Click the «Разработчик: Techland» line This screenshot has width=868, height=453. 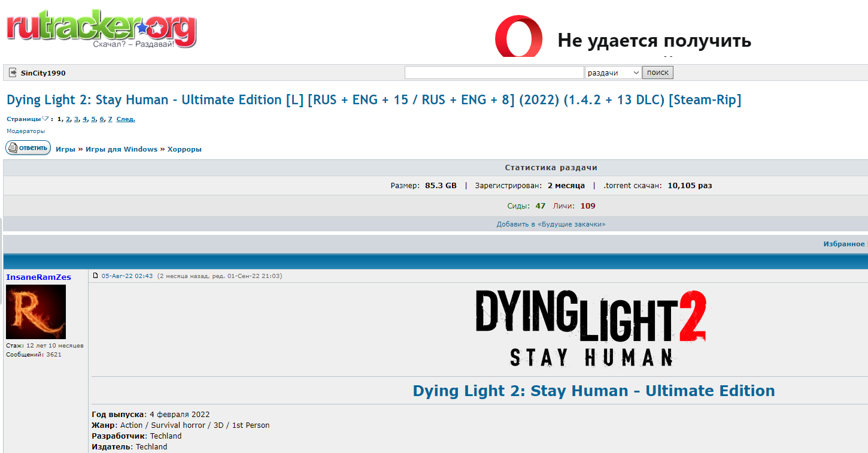coord(136,436)
